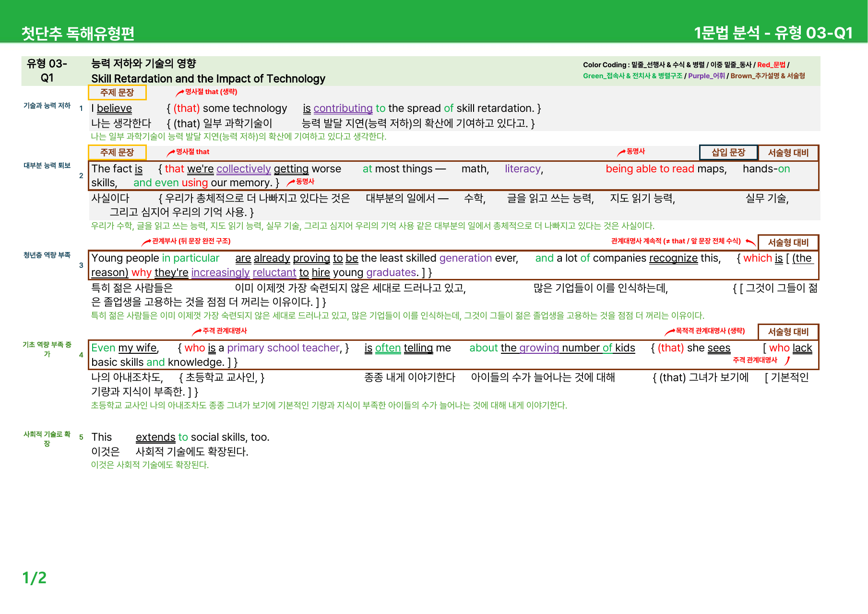The height and width of the screenshot is (614, 868).
Task: Click the '주제 문장' box above sentence 2
Action: [x=117, y=152]
